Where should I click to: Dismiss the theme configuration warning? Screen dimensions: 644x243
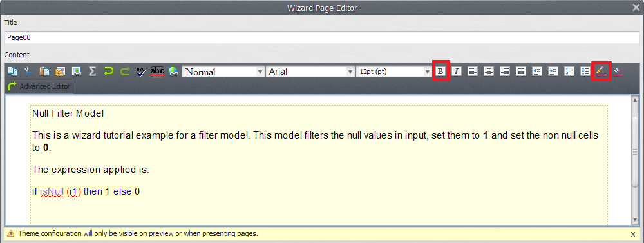click(x=632, y=234)
